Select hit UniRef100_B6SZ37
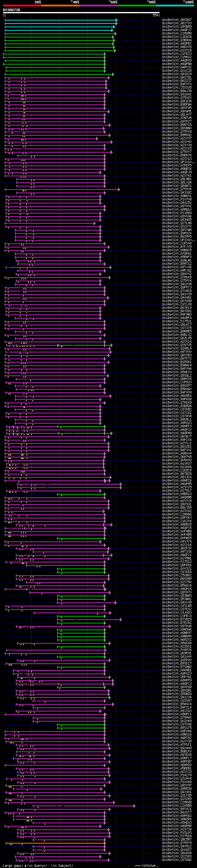197x868 pixels. click(177, 81)
